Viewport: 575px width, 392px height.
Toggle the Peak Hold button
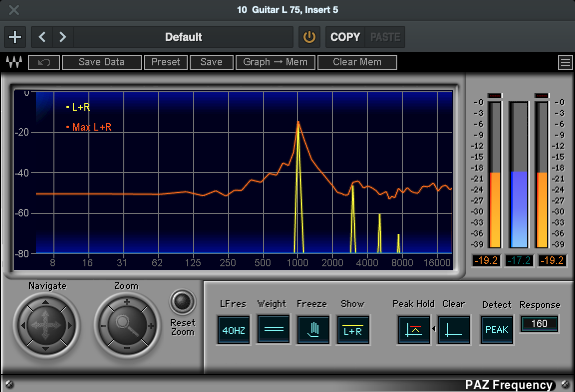[x=414, y=330]
